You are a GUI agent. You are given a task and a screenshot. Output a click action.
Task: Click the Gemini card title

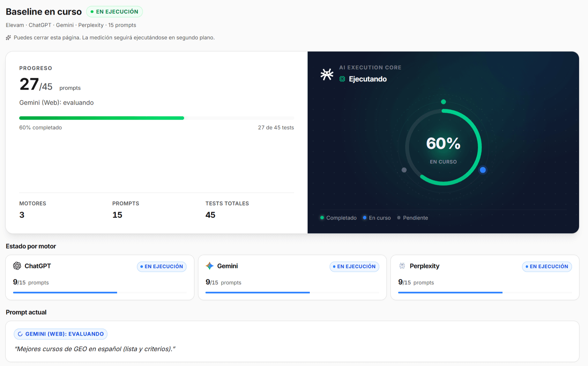[227, 266]
